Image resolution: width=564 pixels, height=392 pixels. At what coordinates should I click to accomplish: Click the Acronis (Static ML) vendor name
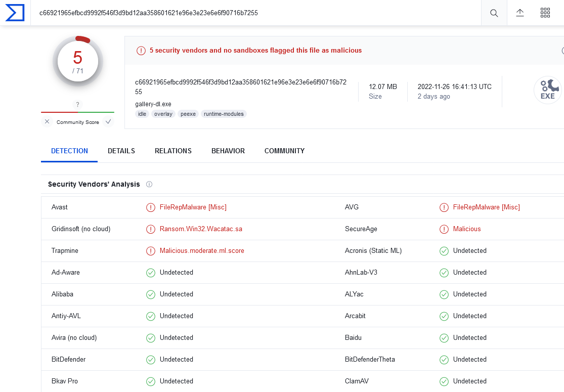point(373,251)
